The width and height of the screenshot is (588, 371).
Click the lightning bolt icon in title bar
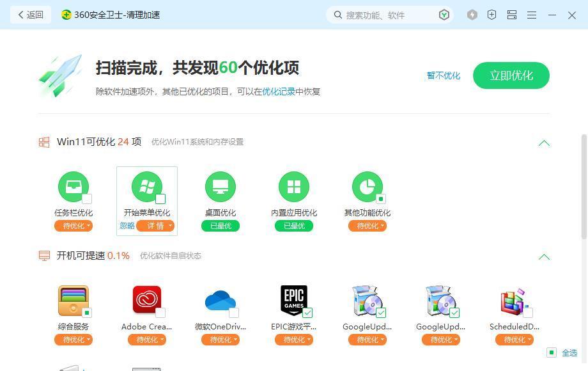tap(472, 15)
